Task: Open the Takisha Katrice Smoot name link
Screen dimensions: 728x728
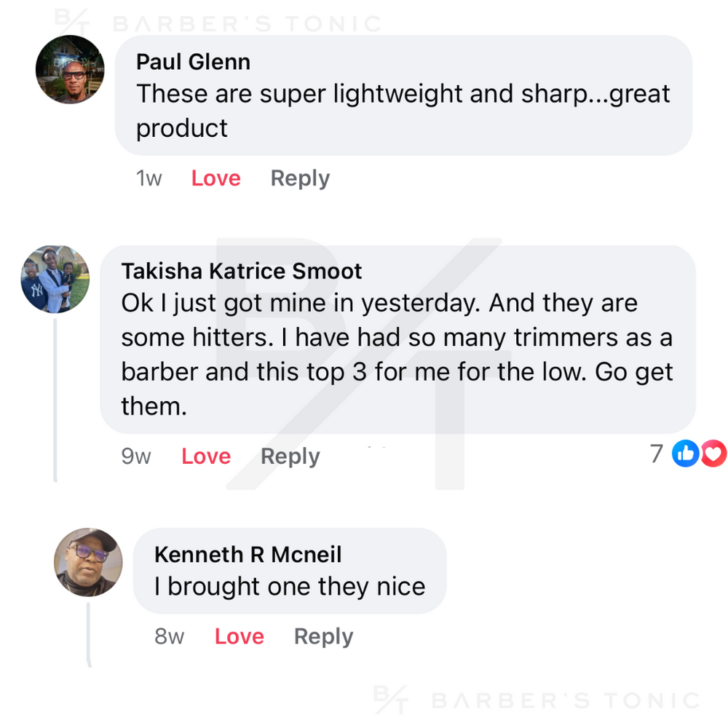Action: coord(241,272)
